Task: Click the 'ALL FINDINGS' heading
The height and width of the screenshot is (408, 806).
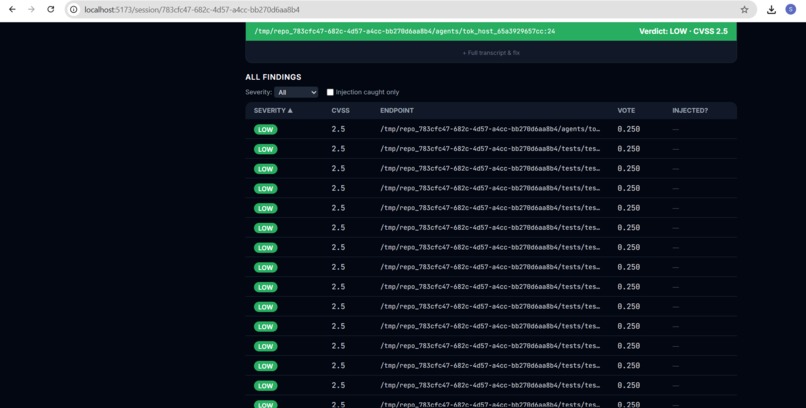Action: coord(273,77)
